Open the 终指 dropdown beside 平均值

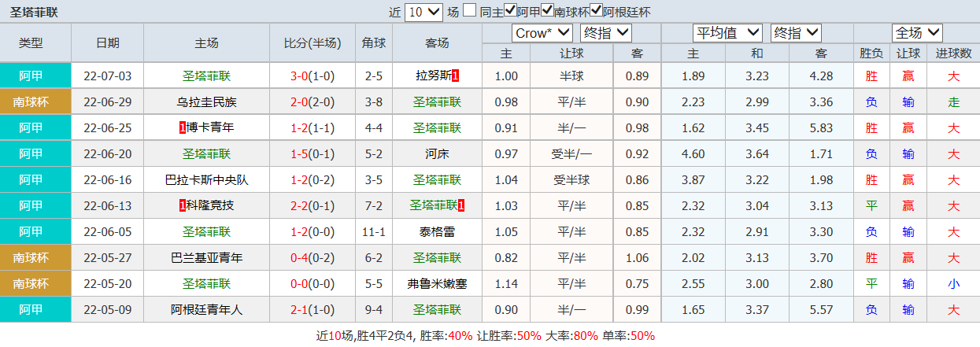[796, 33]
